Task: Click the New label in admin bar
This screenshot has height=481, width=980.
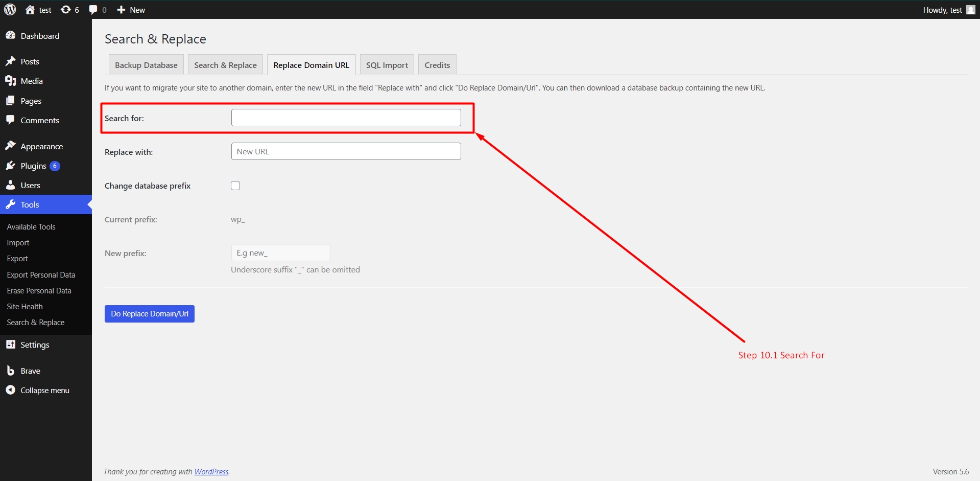Action: pyautogui.click(x=137, y=10)
